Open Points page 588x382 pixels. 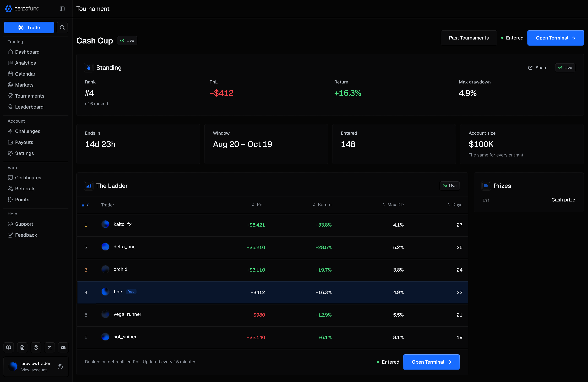click(36, 200)
